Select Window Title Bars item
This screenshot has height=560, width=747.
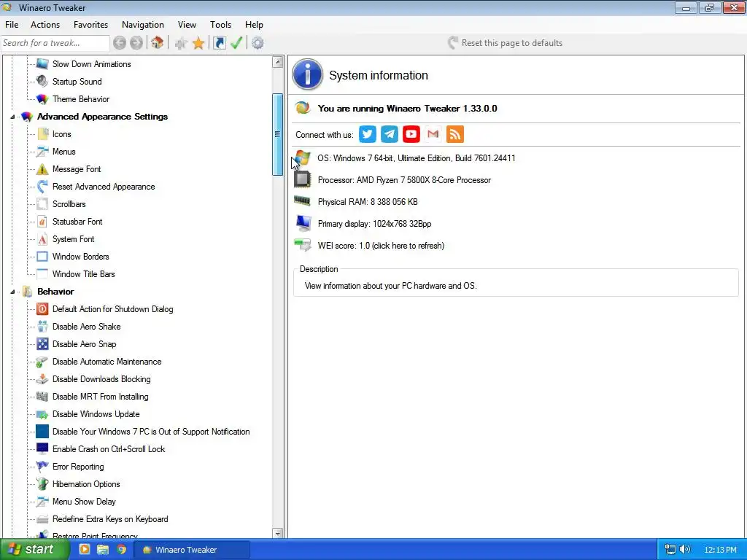click(83, 274)
